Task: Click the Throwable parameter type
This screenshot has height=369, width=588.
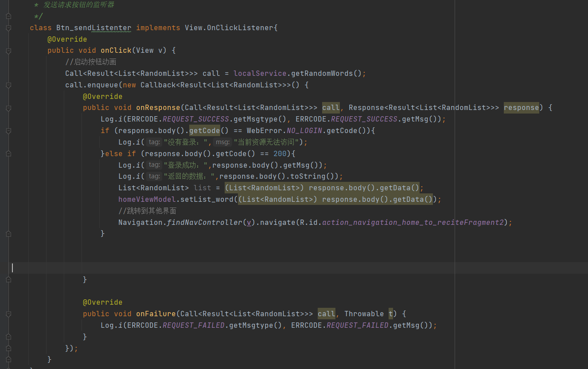Action: (x=364, y=314)
